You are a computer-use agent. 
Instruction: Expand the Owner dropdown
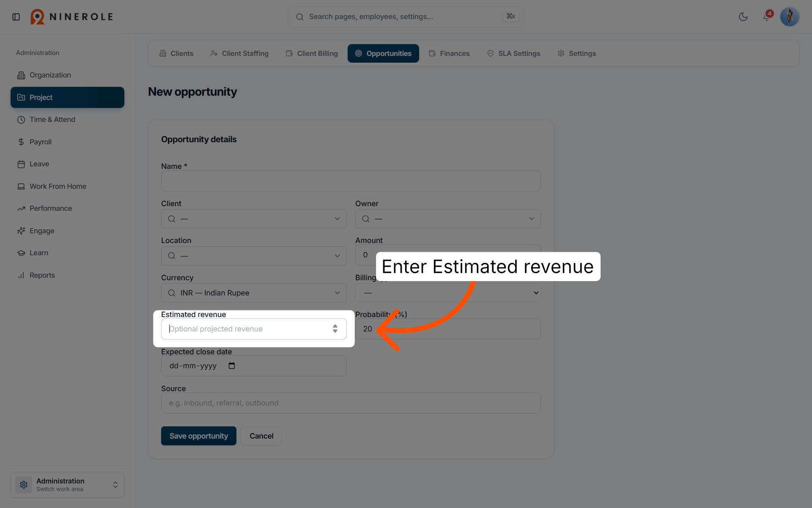(x=448, y=219)
